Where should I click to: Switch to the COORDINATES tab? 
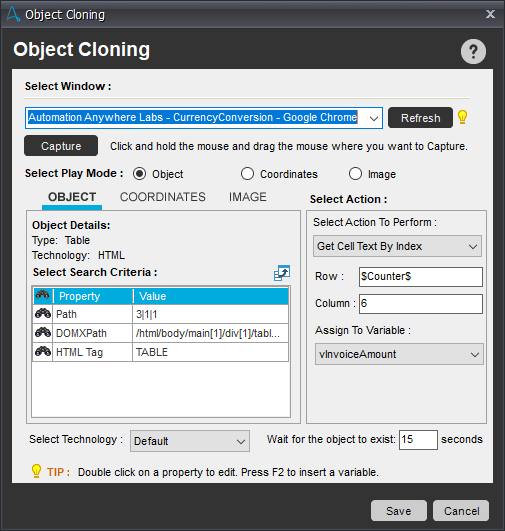click(163, 197)
